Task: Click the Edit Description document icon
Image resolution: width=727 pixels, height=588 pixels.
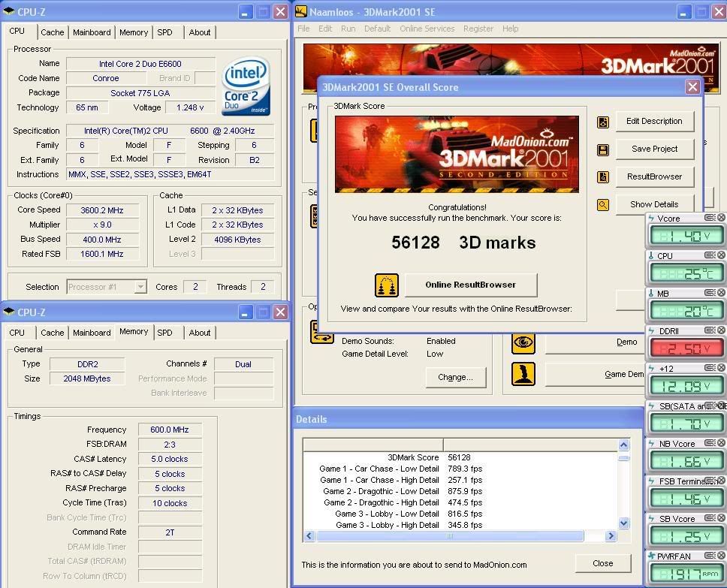Action: tap(603, 122)
